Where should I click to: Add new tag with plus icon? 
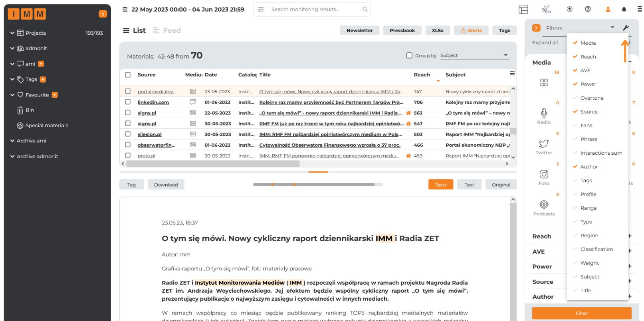[x=43, y=79]
